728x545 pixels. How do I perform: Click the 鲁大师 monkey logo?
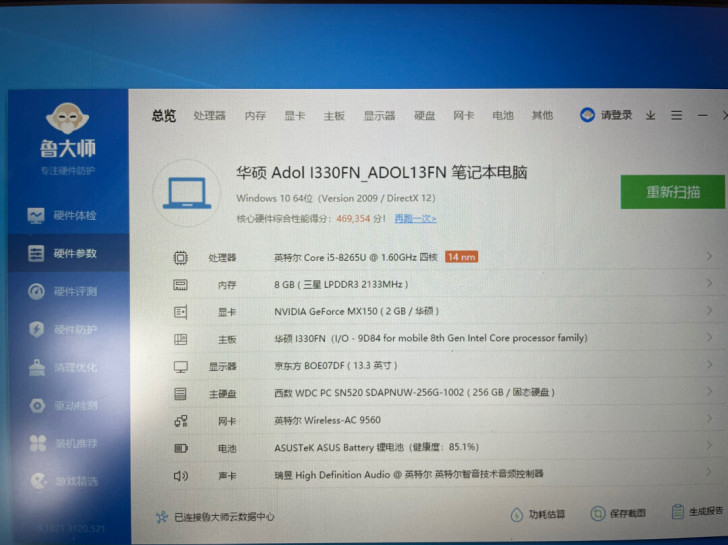click(x=67, y=118)
